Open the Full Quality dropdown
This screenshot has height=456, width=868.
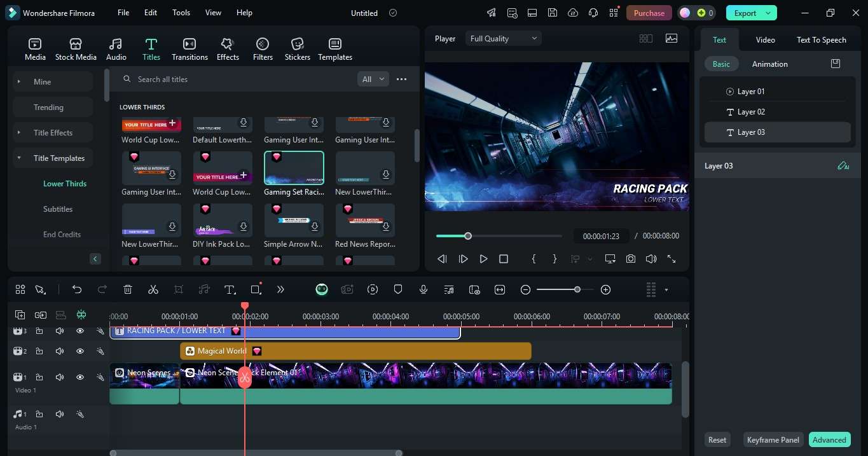click(x=504, y=39)
